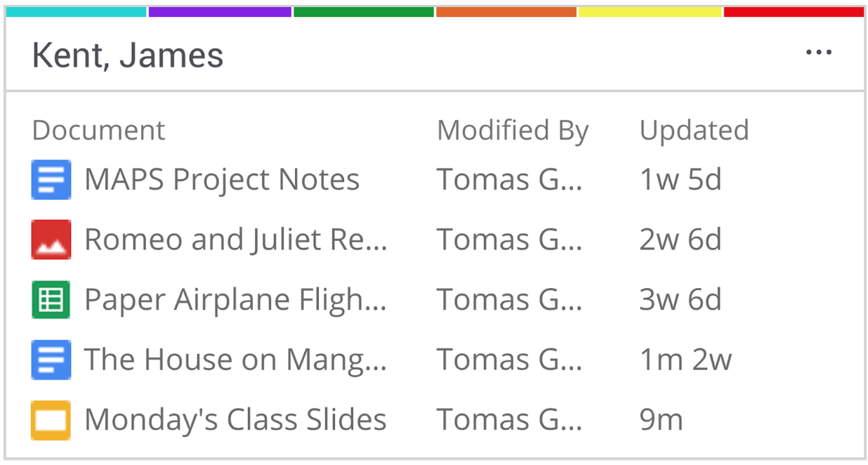The width and height of the screenshot is (868, 465).
Task: Select the Drawing icon next to Romeo and Juliet
Action: [x=51, y=239]
